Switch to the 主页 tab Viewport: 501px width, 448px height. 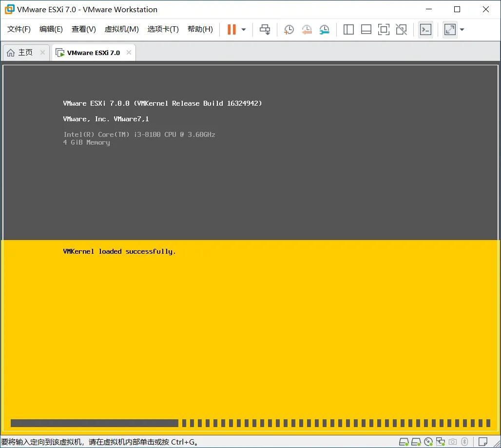coord(25,52)
